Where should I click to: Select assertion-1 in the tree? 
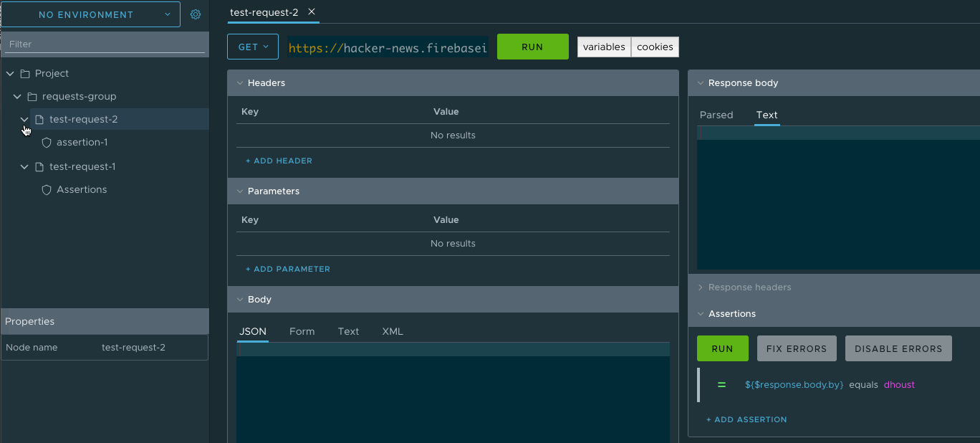click(x=82, y=143)
